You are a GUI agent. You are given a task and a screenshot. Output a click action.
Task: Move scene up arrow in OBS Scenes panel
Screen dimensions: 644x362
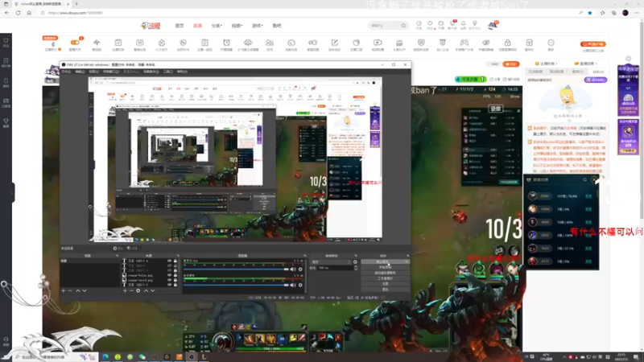[77, 290]
